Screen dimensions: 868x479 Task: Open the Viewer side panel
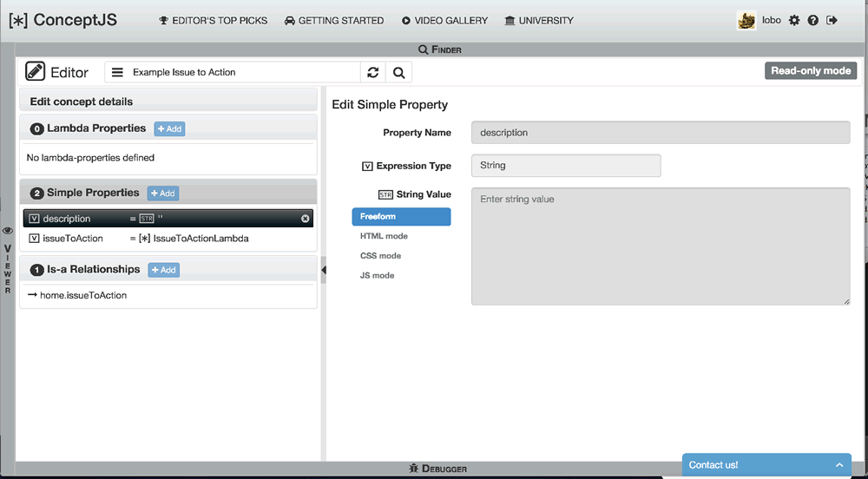(x=8, y=260)
